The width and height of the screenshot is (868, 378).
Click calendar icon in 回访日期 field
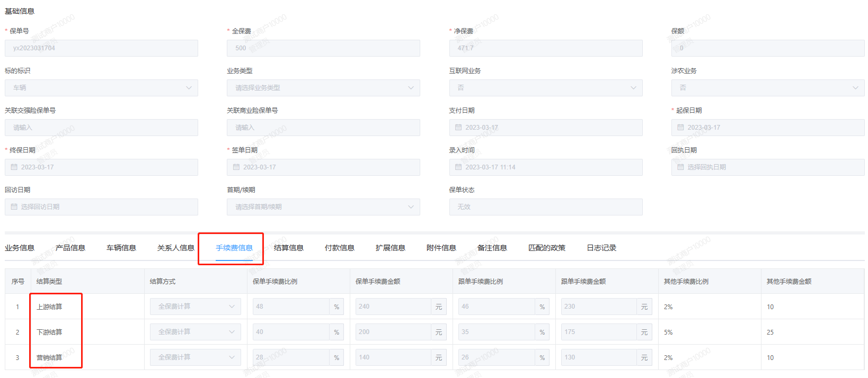point(14,207)
